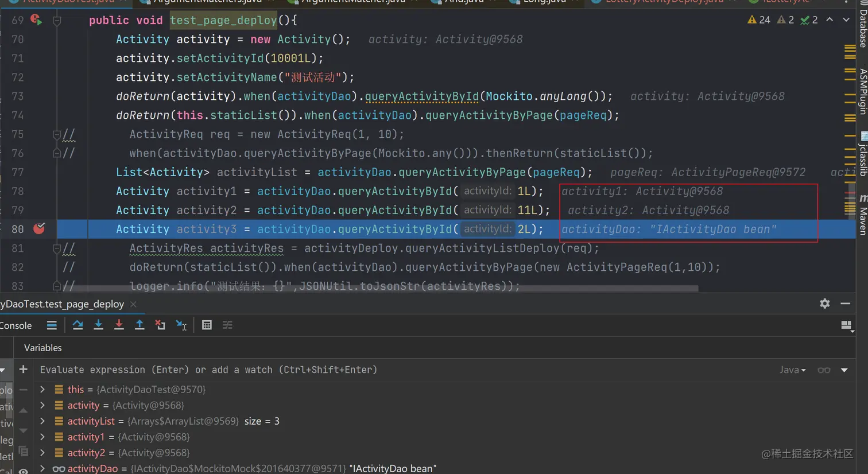Open evaluate expression history dropdown arrow
Image resolution: width=868 pixels, height=474 pixels.
(844, 370)
